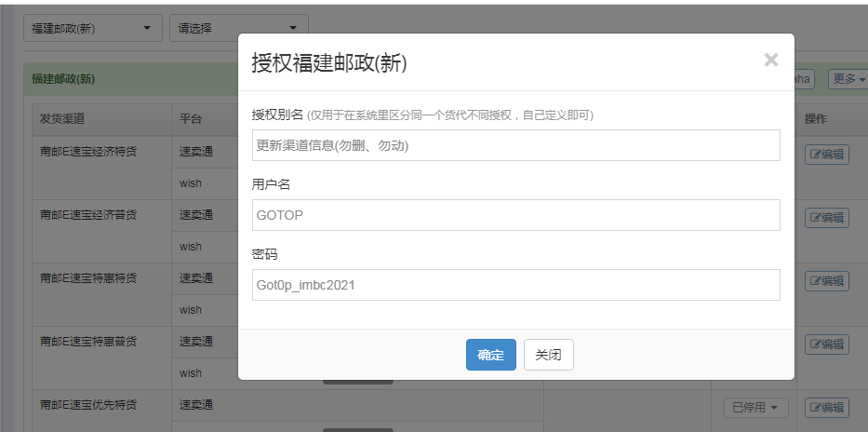
Task: Edit the 莆邮E速宝特惠特货 channel row
Action: (x=826, y=281)
